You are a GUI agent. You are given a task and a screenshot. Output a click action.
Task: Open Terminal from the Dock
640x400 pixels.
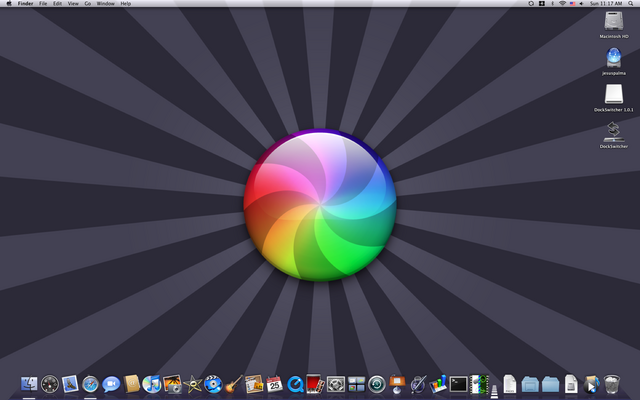coord(458,384)
